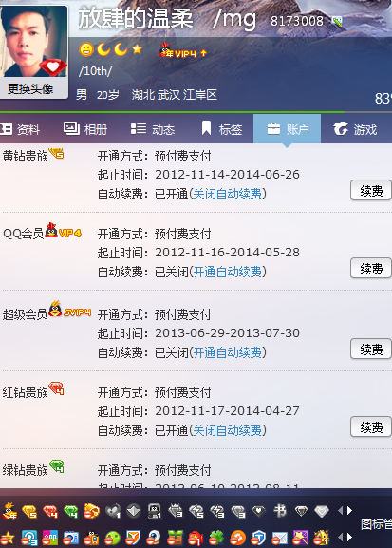Click the orange up arrow next to VIP4
Image resolution: width=392 pixels, height=548 pixels.
204,53
